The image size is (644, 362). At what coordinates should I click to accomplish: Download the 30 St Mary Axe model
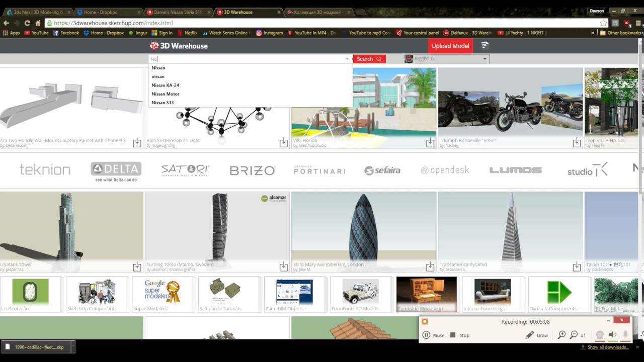(430, 266)
